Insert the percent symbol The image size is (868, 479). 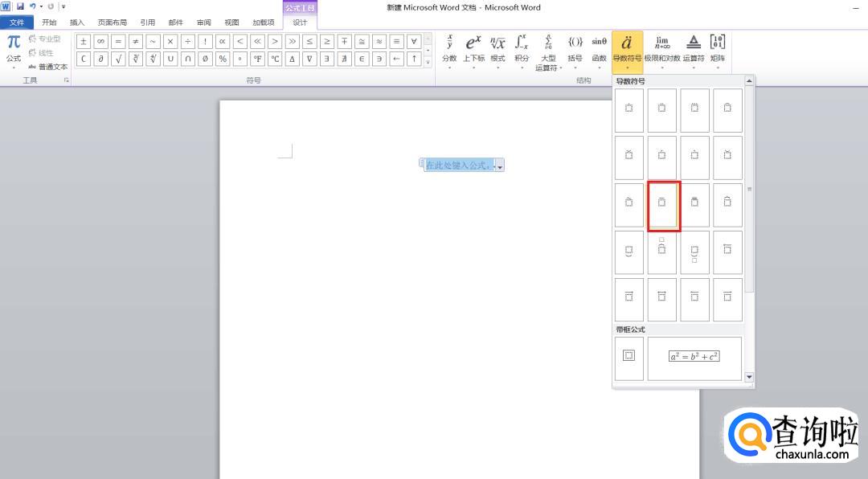pyautogui.click(x=223, y=59)
